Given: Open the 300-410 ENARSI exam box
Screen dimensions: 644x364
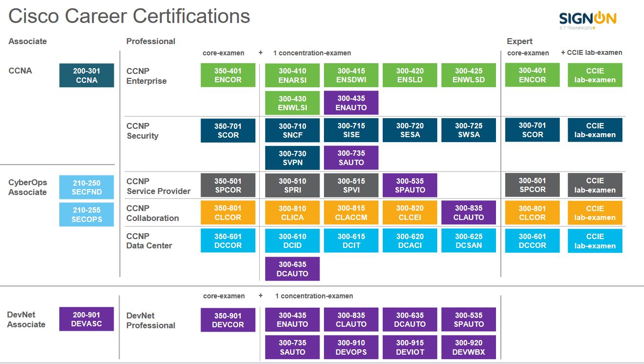Looking at the screenshot, I should 292,74.
